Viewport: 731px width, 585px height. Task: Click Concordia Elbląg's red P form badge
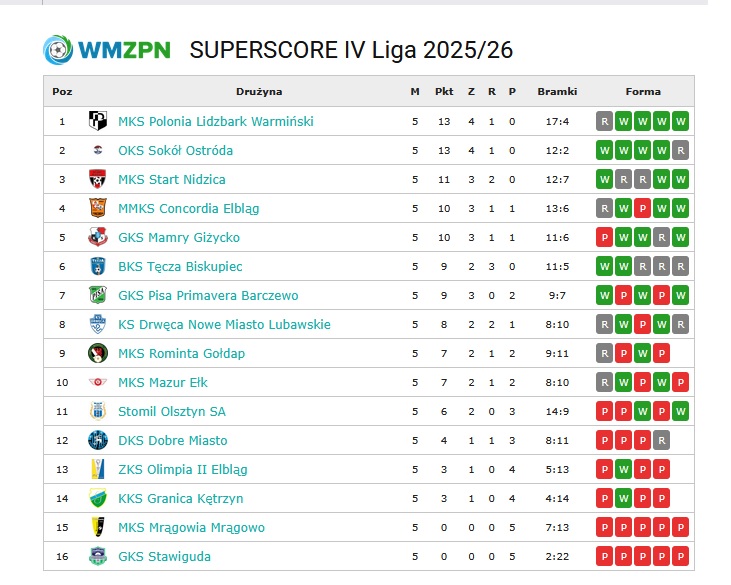pyautogui.click(x=642, y=208)
